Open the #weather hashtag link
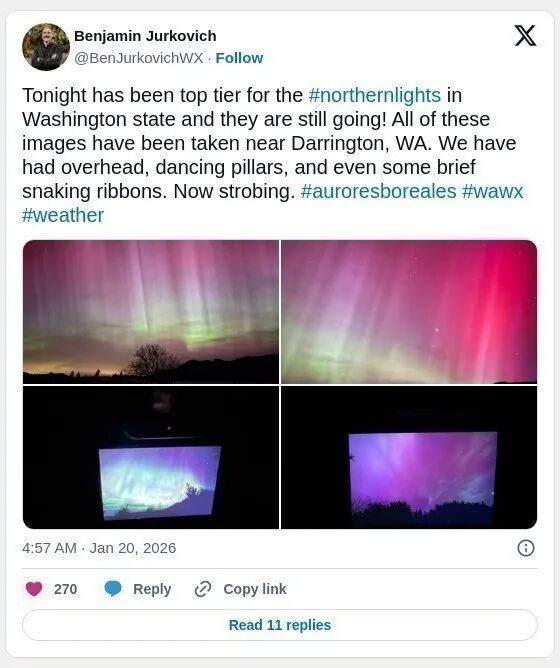 (x=63, y=215)
